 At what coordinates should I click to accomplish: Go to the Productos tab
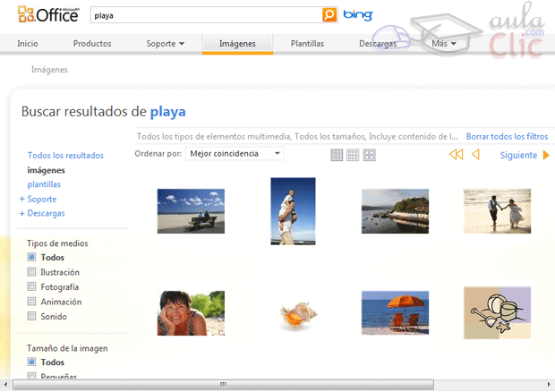pos(92,43)
